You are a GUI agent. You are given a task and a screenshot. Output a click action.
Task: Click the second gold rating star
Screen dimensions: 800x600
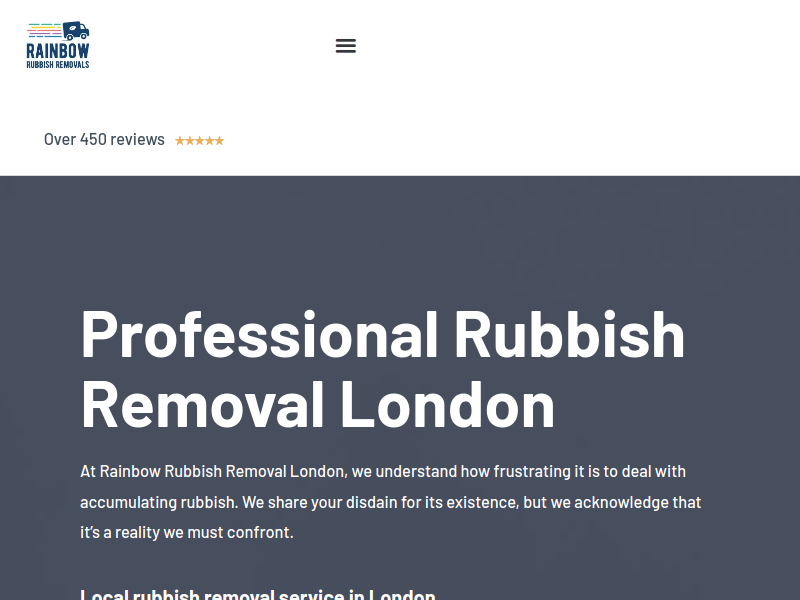[190, 141]
